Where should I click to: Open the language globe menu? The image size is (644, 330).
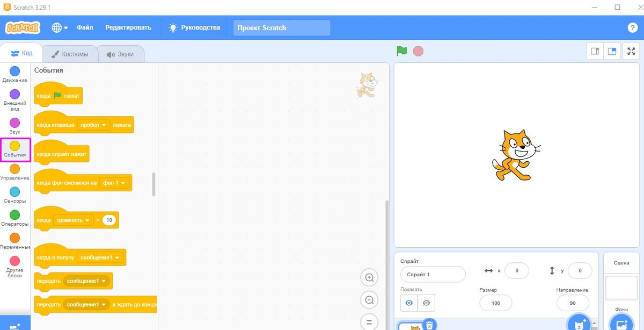click(x=60, y=27)
